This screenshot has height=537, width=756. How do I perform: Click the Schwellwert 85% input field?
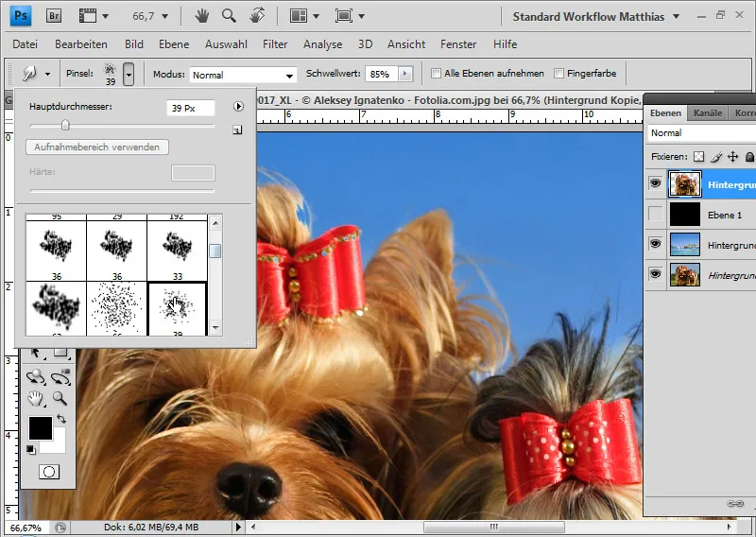382,74
